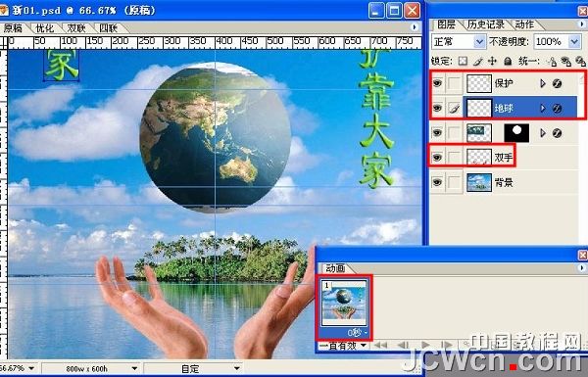Select the 历史记录 palette tab
Image resolution: width=588 pixels, height=377 pixels.
(x=486, y=24)
